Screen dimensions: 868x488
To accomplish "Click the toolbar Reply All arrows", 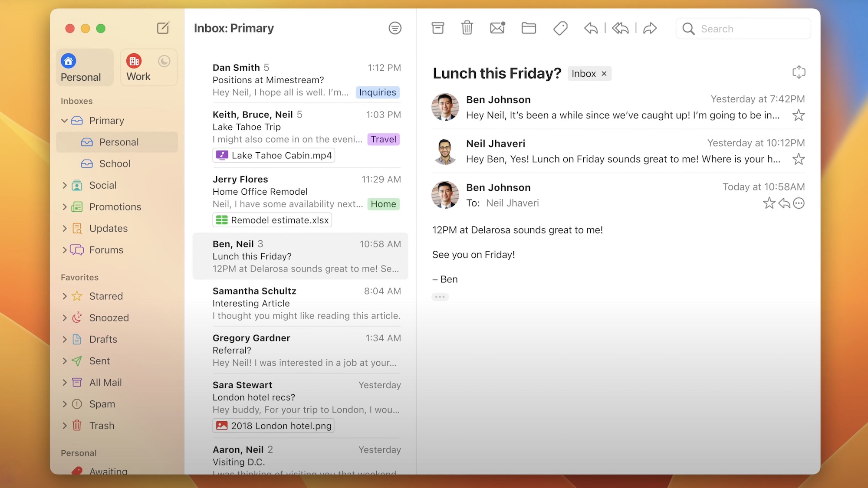I will tap(620, 29).
